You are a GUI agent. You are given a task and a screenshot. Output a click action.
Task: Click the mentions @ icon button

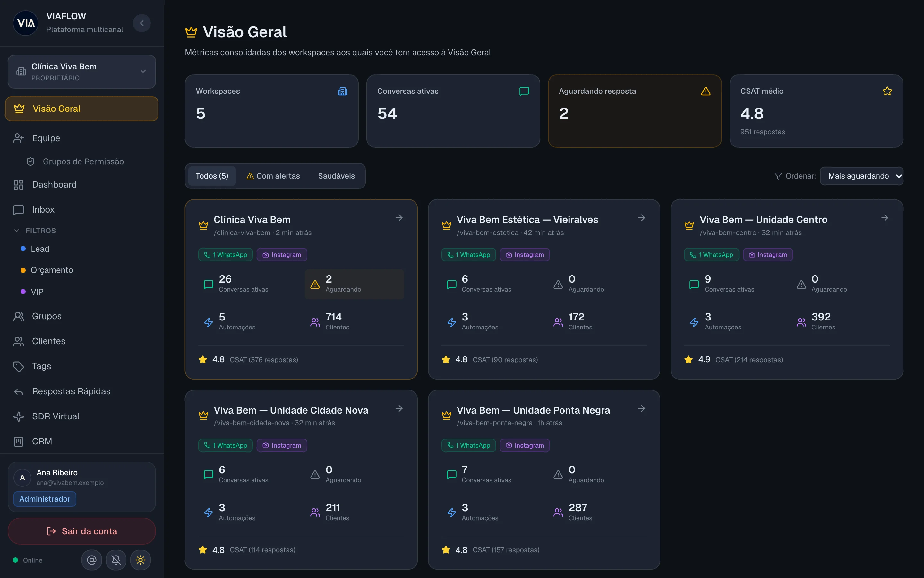click(x=92, y=560)
